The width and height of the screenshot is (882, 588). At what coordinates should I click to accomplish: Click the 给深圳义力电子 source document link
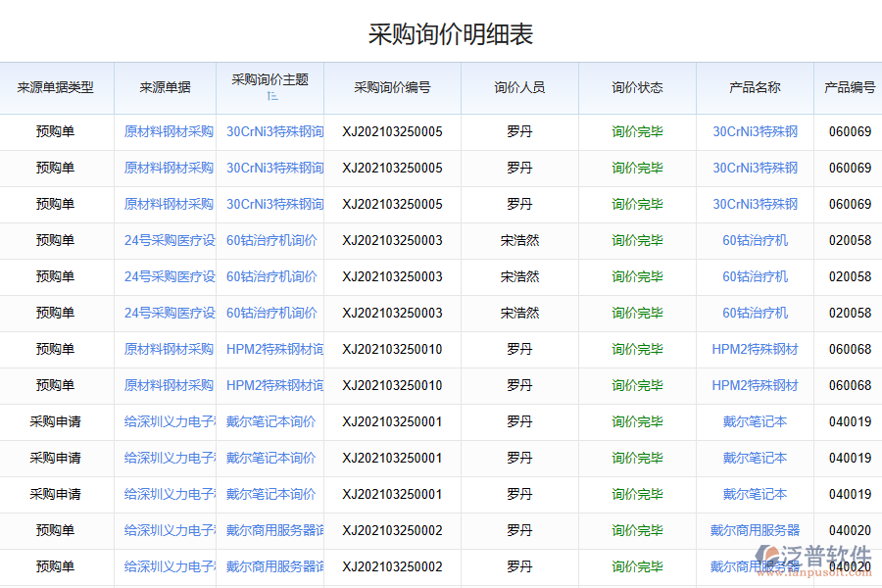(168, 422)
